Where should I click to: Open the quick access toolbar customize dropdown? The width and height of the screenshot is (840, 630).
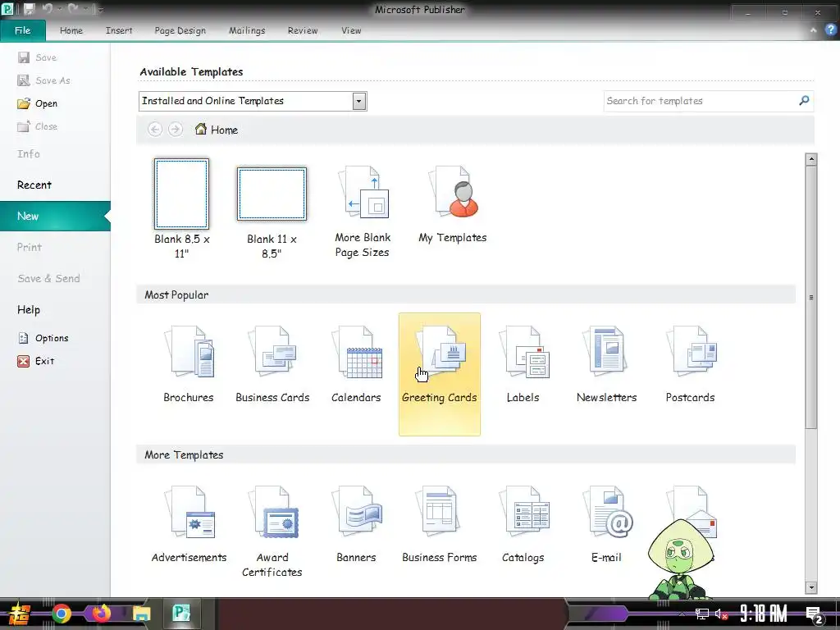click(x=100, y=10)
